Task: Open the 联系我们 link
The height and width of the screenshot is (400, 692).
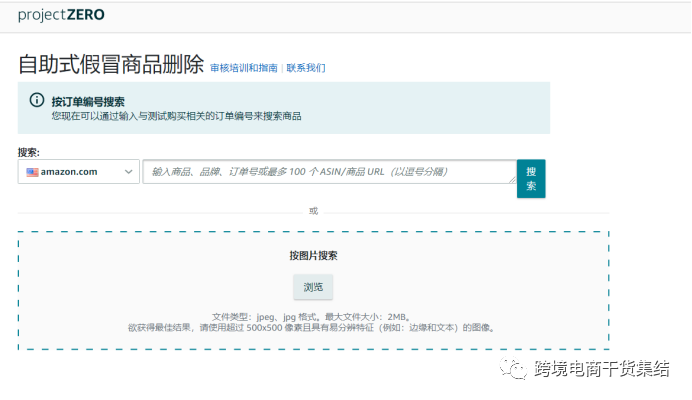Action: 306,68
